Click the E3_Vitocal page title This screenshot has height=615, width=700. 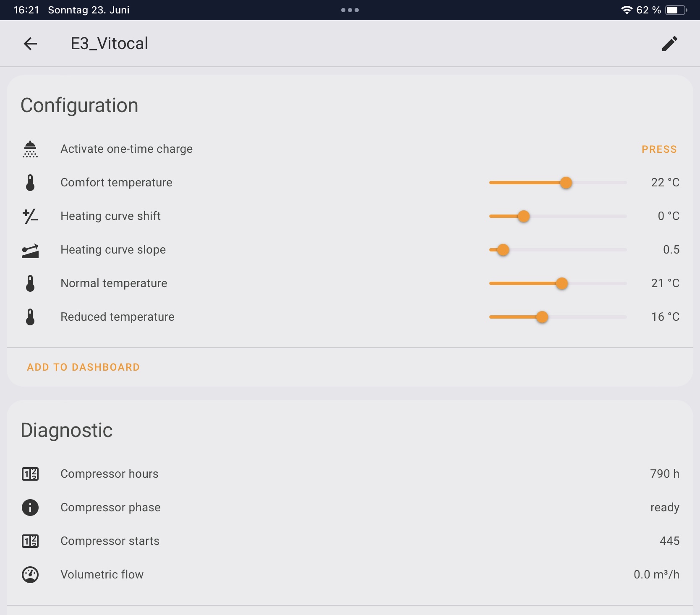pyautogui.click(x=110, y=44)
